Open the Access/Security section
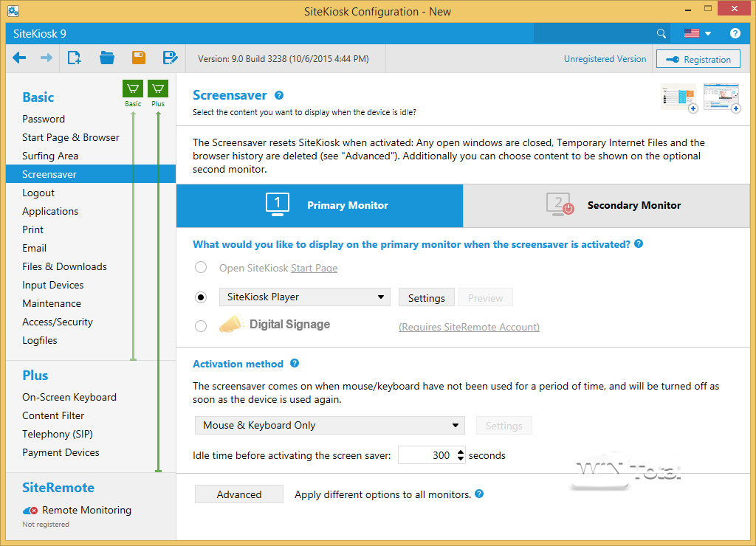Image resolution: width=756 pixels, height=546 pixels. click(x=58, y=322)
